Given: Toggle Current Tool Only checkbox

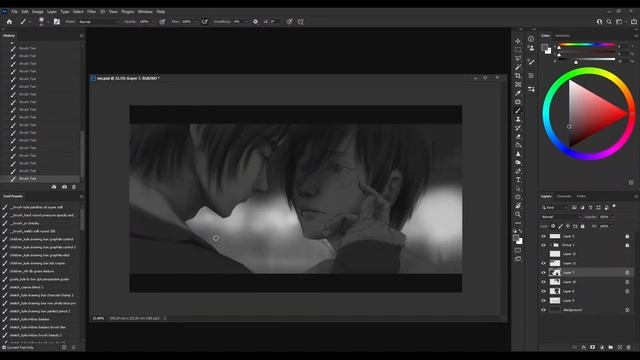Looking at the screenshot, I should point(4,348).
